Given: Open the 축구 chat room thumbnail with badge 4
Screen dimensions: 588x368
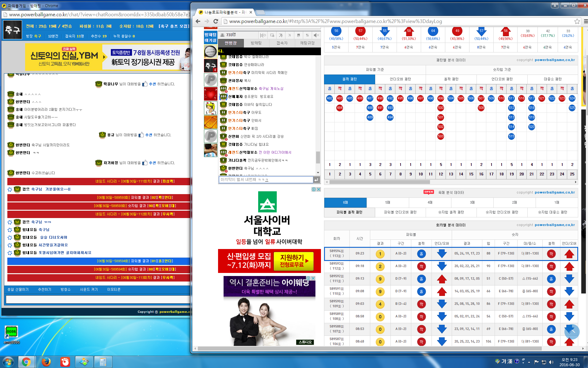Looking at the screenshot, I should (211, 66).
